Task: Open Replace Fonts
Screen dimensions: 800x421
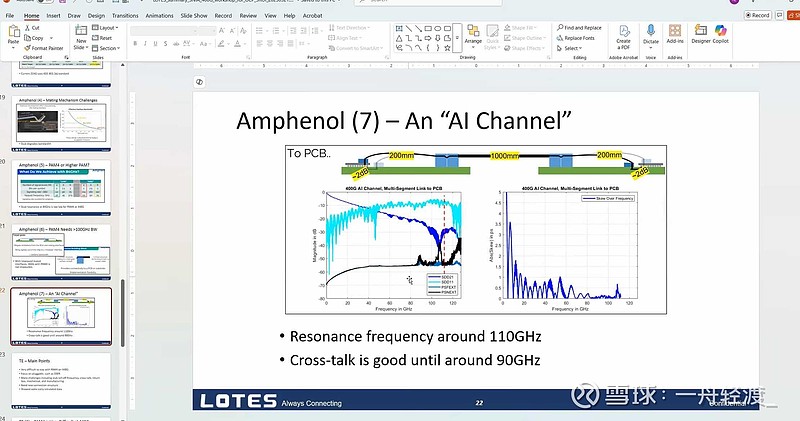Action: click(576, 38)
